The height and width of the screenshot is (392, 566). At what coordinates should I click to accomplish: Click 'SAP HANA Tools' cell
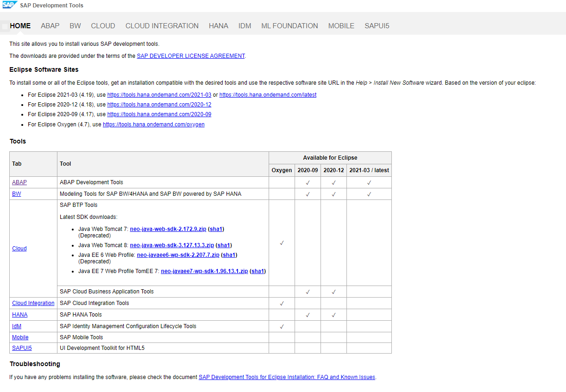tap(163, 315)
